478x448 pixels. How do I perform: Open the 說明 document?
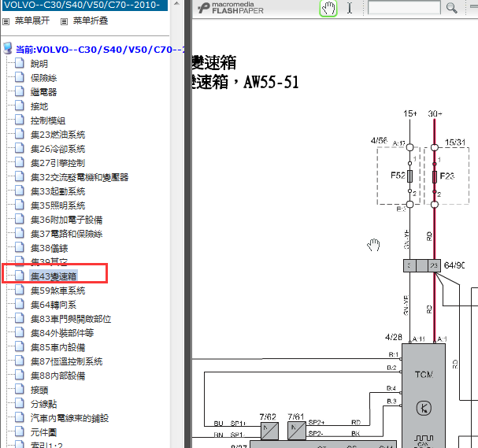39,64
